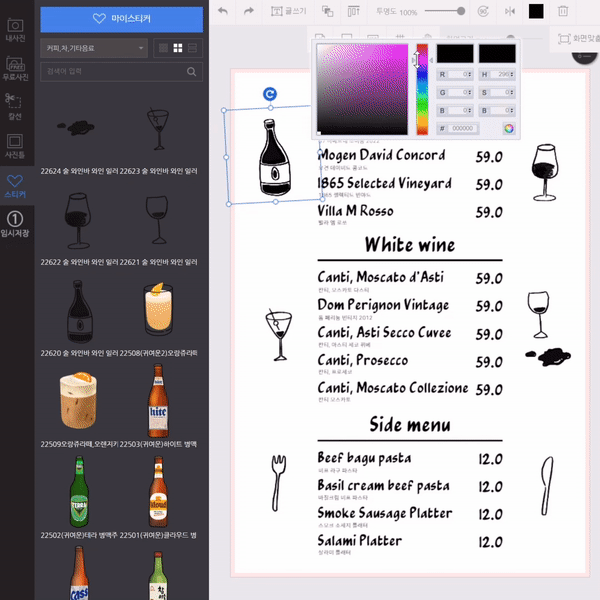
Task: Pick the near-empty wine glass sticker 22621
Action: pyautogui.click(x=157, y=220)
